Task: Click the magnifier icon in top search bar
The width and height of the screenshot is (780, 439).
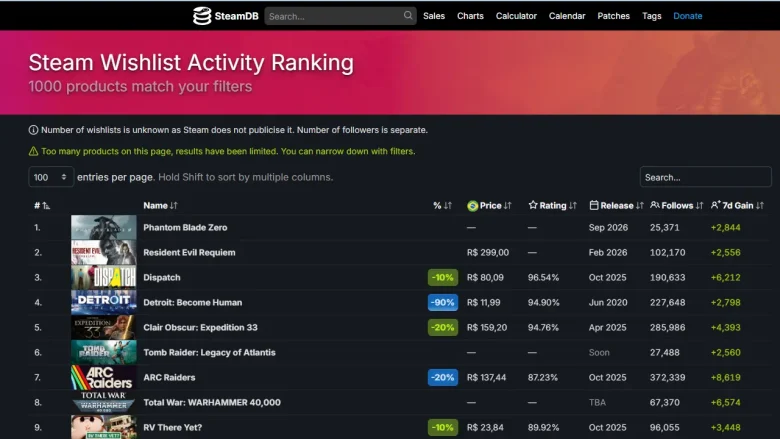Action: point(408,15)
